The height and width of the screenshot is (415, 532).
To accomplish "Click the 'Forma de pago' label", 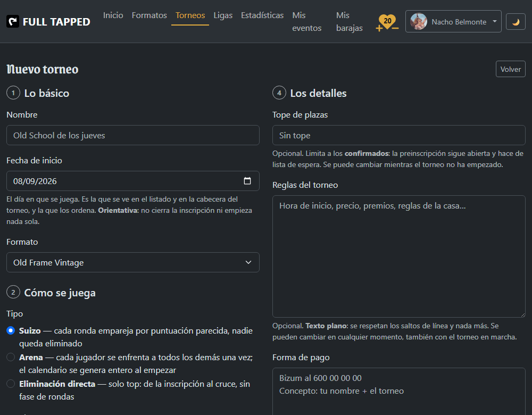I will pyautogui.click(x=301, y=358).
